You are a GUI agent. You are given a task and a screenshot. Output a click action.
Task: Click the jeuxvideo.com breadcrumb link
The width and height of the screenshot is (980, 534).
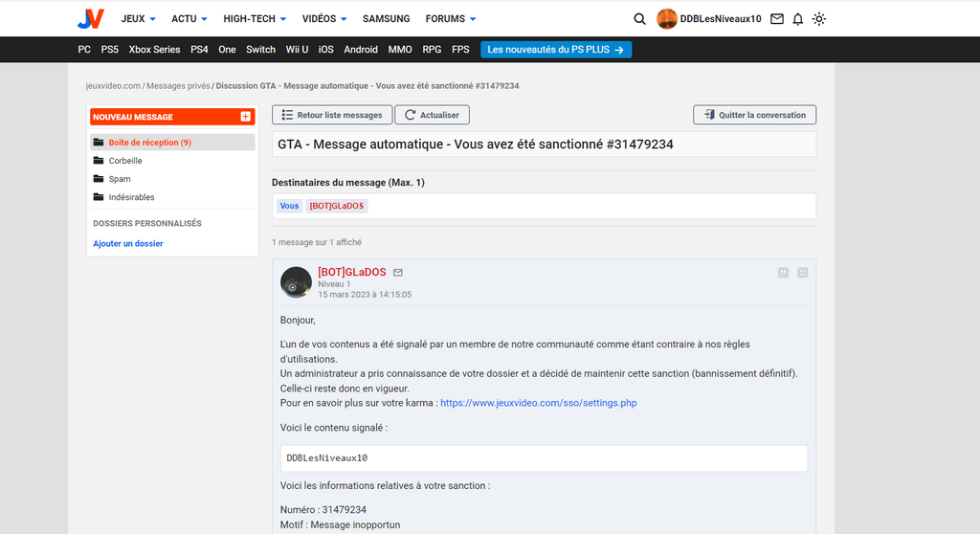click(113, 86)
